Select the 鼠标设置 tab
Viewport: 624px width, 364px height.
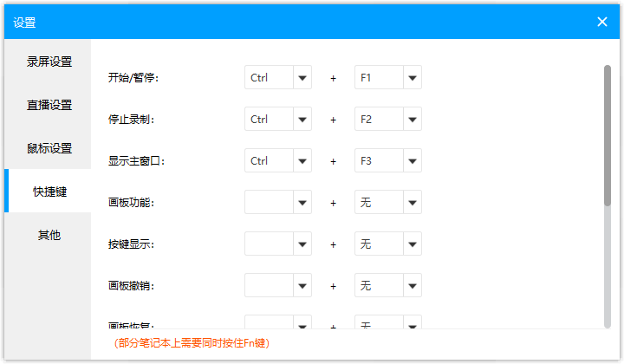(49, 148)
